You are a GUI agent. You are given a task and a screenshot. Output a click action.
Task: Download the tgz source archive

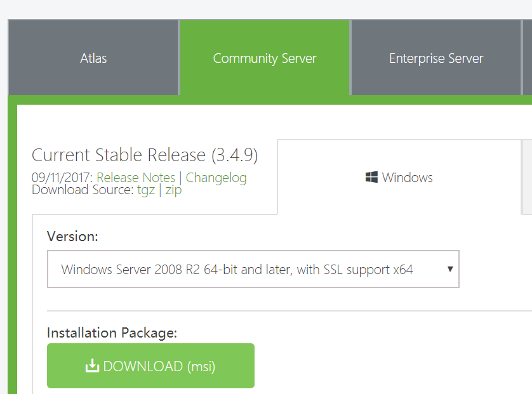[146, 190]
